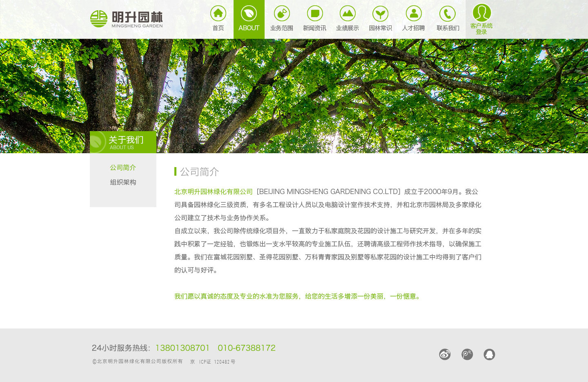The image size is (588, 382).
Task: Click the home (首页) house icon
Action: tap(218, 13)
